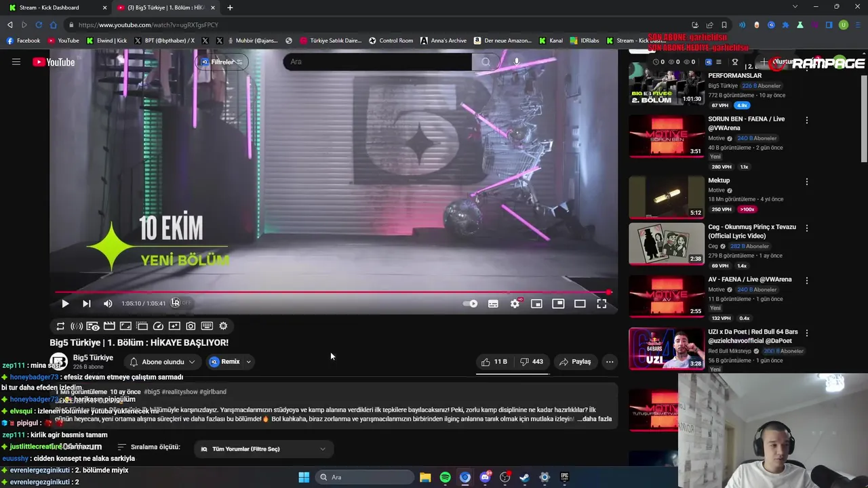Open Spotify from the taskbar
The height and width of the screenshot is (488, 868).
(x=445, y=477)
